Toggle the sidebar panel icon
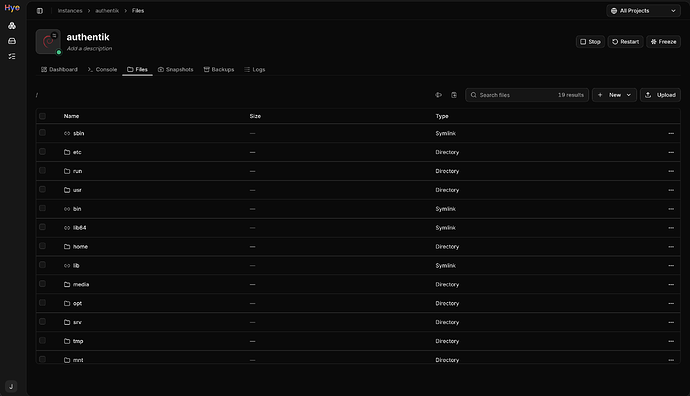This screenshot has height=396, width=690. (40, 11)
